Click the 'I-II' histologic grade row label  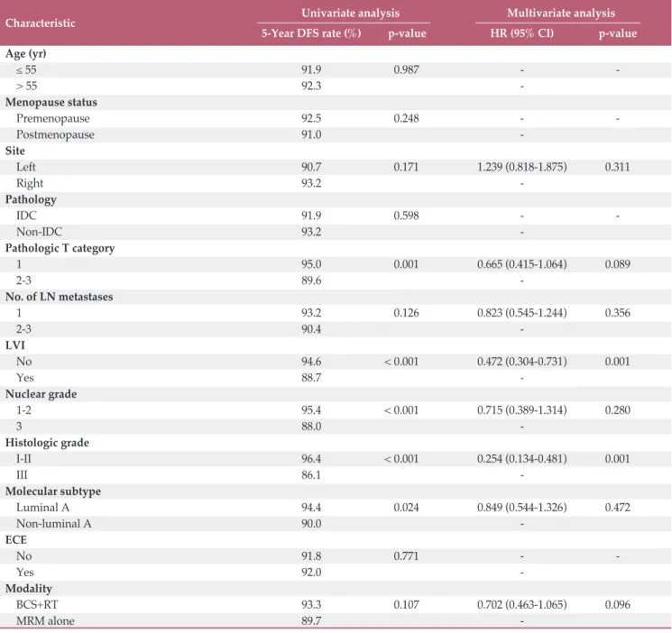(x=23, y=459)
